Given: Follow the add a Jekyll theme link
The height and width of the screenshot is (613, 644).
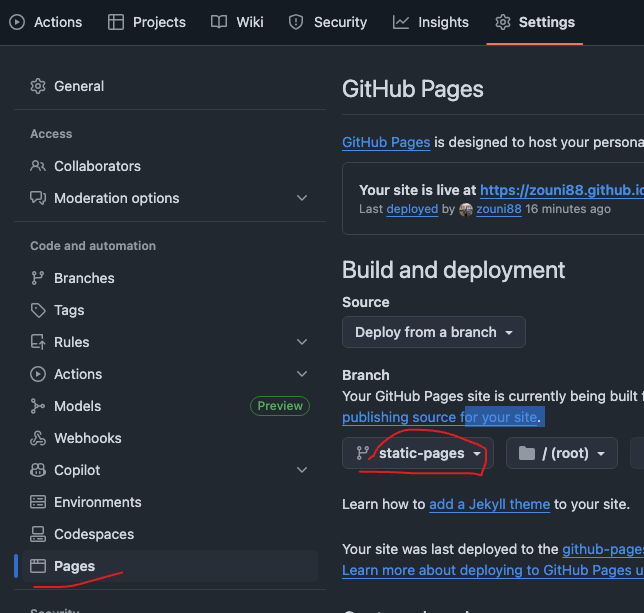Looking at the screenshot, I should pyautogui.click(x=489, y=504).
